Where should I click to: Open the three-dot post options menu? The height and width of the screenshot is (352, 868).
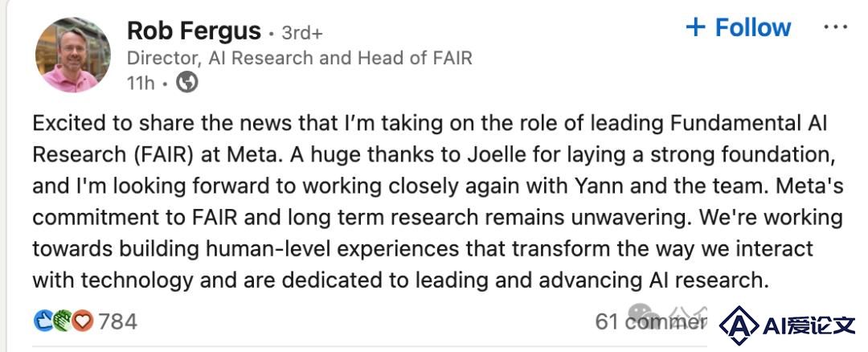tap(835, 27)
